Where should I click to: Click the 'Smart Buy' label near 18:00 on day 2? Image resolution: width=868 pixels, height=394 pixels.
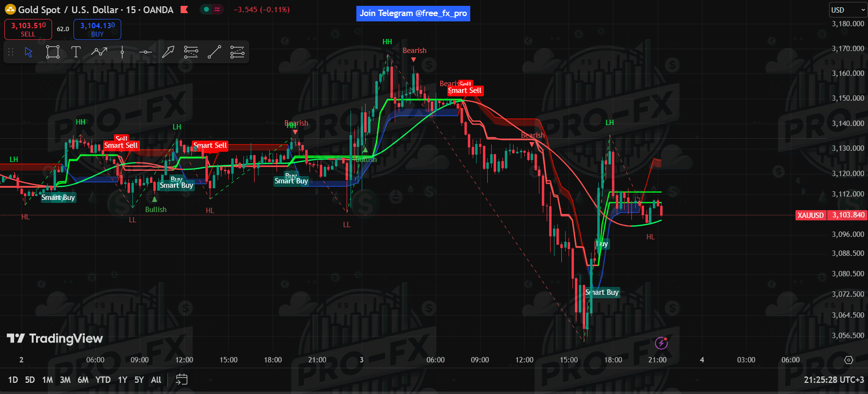291,181
